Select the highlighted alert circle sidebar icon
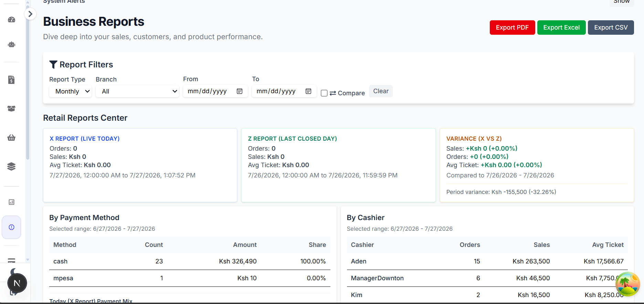 11,227
